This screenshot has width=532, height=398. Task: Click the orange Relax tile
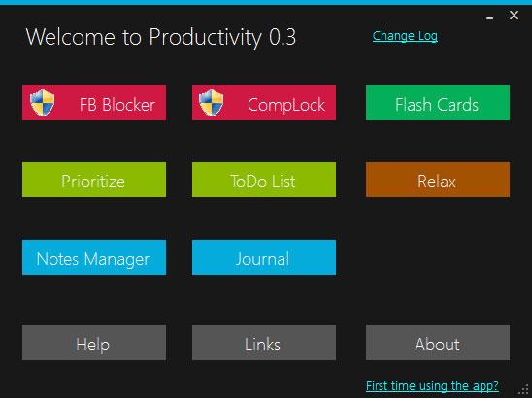click(x=438, y=180)
